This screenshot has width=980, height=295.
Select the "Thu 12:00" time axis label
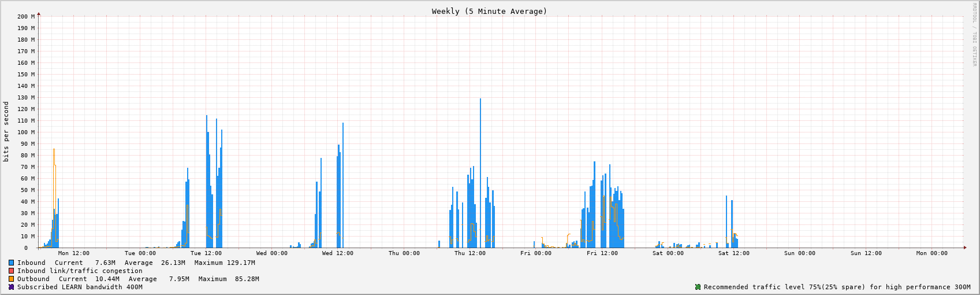(469, 253)
